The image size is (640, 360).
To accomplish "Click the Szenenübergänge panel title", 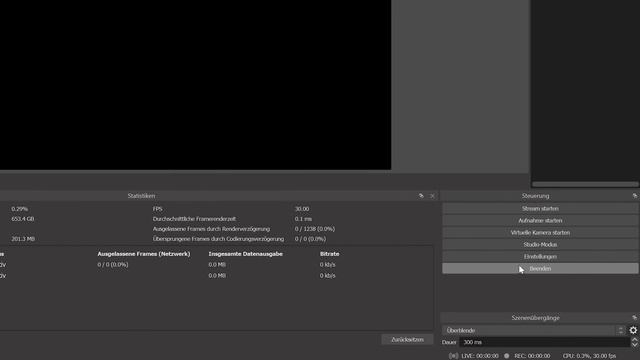I will (x=536, y=318).
